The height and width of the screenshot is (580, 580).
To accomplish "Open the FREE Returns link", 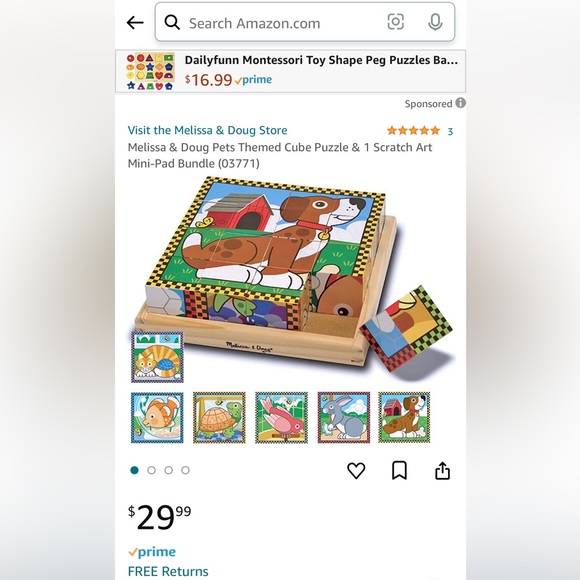I will click(168, 571).
